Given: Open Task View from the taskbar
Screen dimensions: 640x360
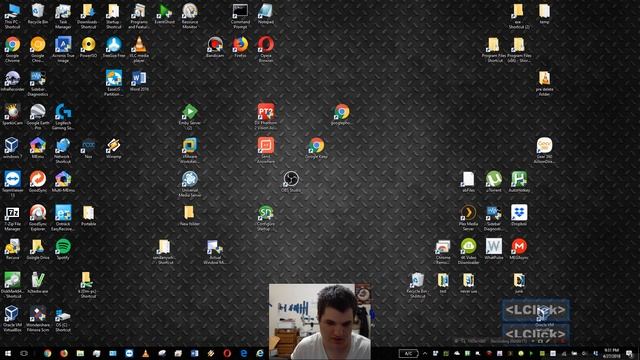Looking at the screenshot, I should tap(24, 353).
